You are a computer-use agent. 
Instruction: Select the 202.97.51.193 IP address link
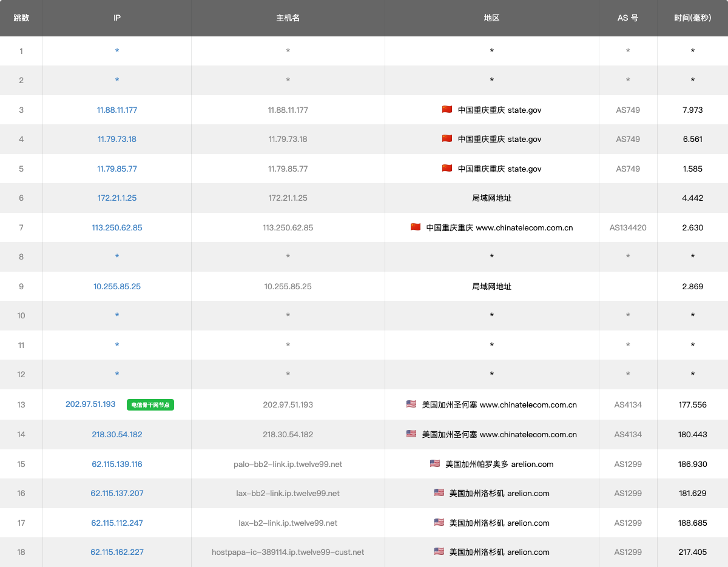pyautogui.click(x=90, y=404)
